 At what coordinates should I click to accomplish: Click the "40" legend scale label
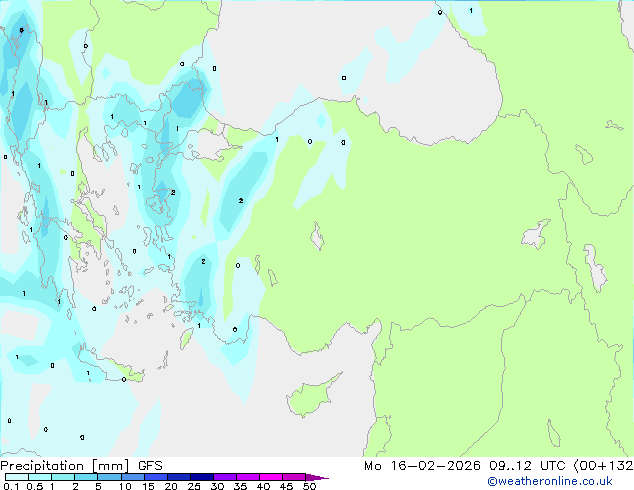[x=263, y=486]
